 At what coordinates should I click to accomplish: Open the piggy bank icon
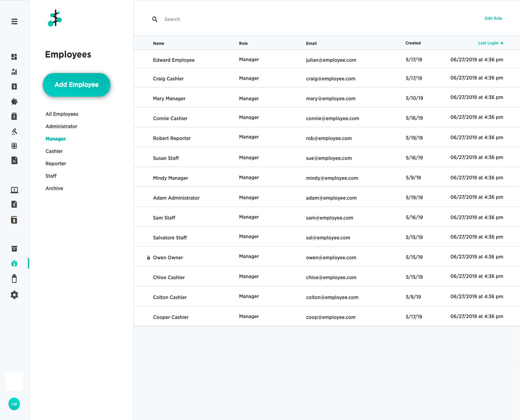point(14,101)
